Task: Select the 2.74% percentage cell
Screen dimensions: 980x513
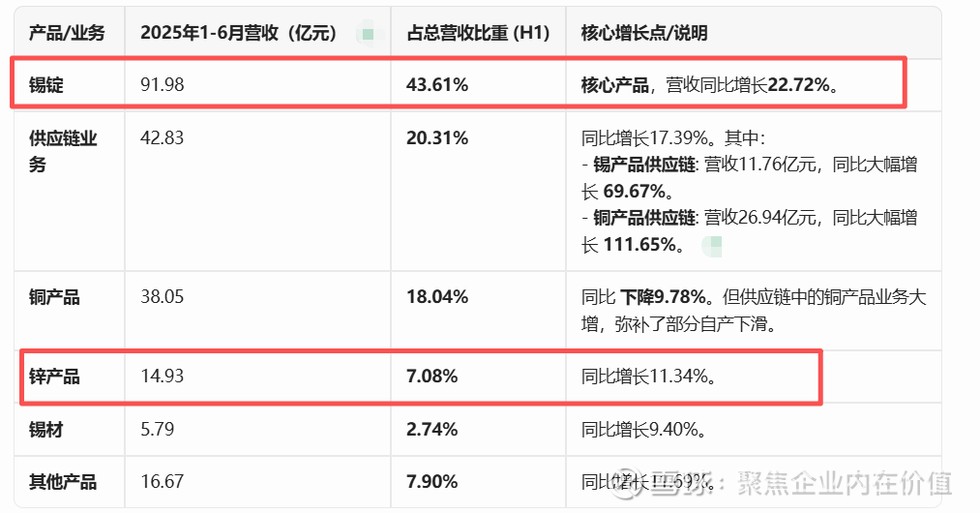Action: coord(432,430)
